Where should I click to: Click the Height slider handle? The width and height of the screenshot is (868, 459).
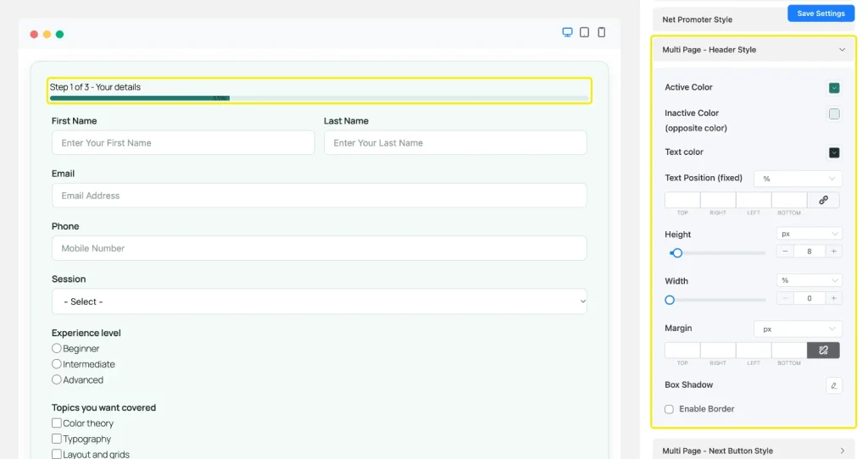tap(677, 253)
